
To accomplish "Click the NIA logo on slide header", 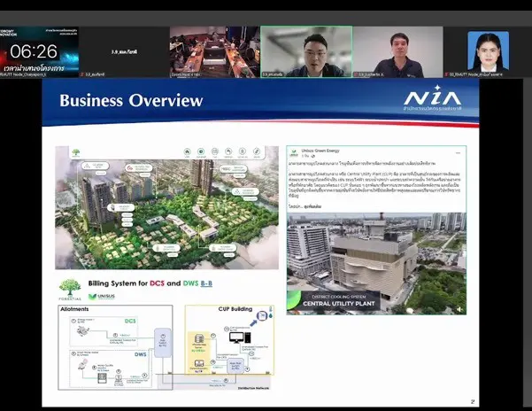I will pos(432,99).
